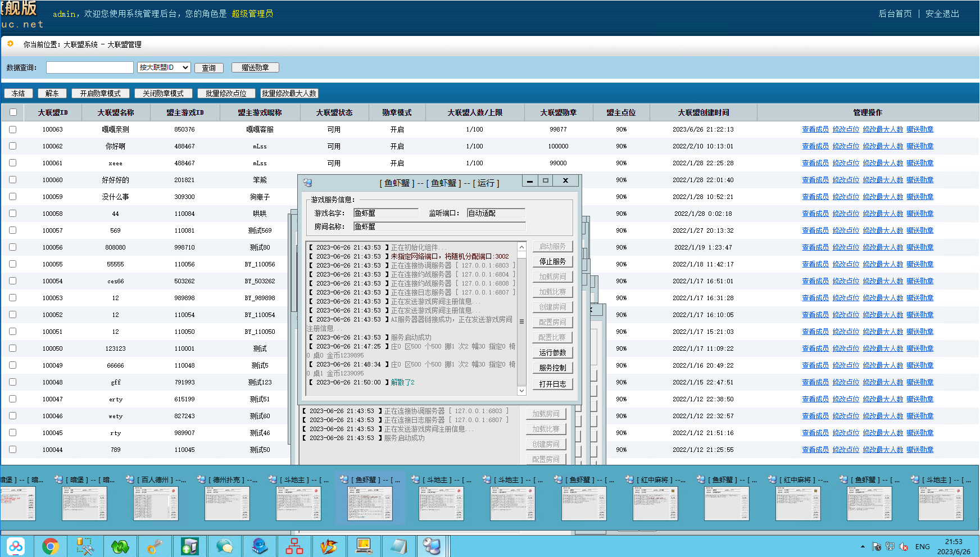Click the green refresh arrows taskbar icon
This screenshot has height=557, width=980.
(120, 546)
